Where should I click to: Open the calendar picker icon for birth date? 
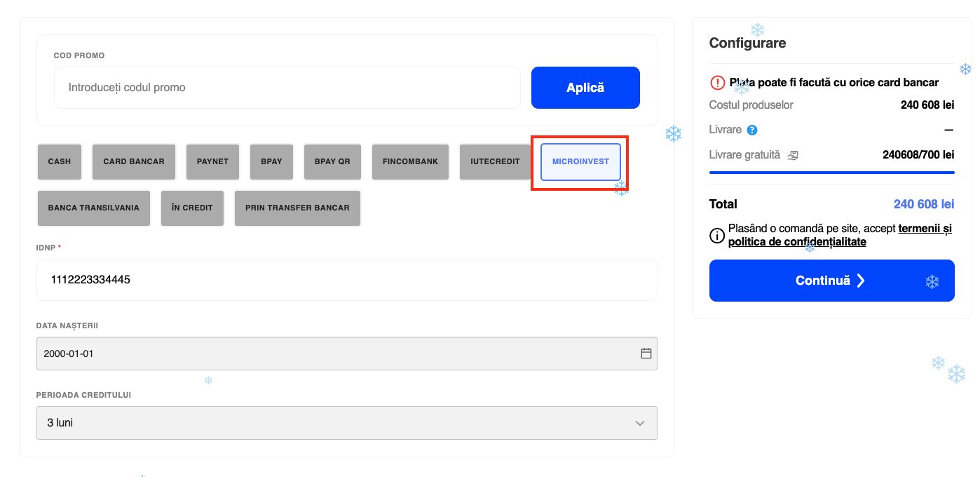tap(646, 354)
